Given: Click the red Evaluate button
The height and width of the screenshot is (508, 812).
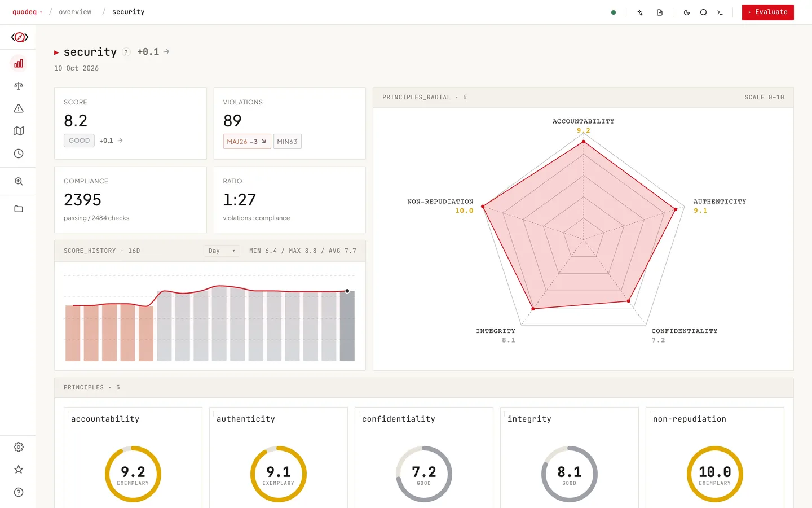Looking at the screenshot, I should [767, 12].
